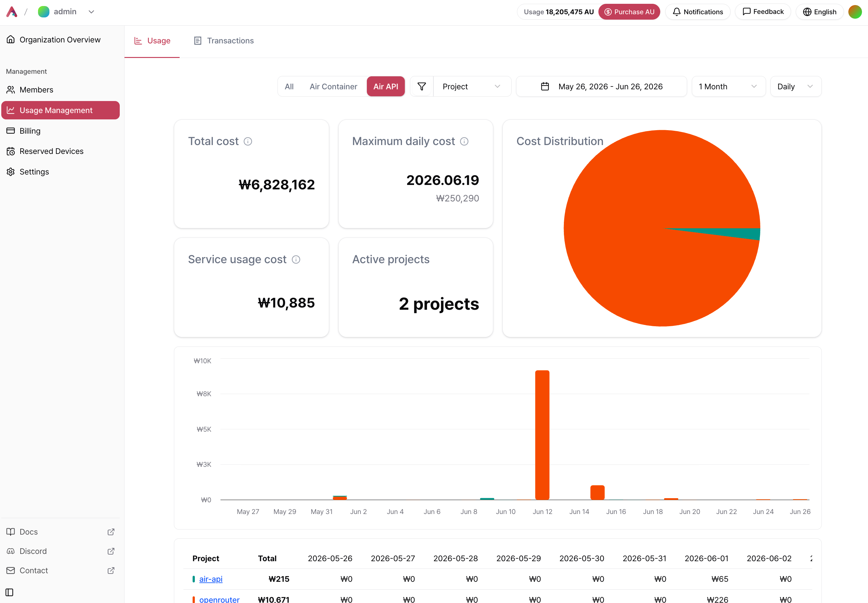Click the Usage Management chart icon

tap(10, 110)
